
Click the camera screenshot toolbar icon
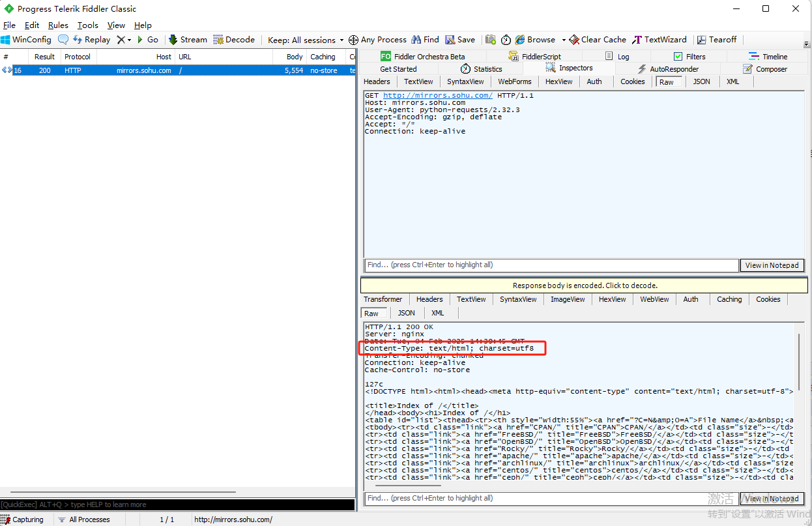[491, 40]
